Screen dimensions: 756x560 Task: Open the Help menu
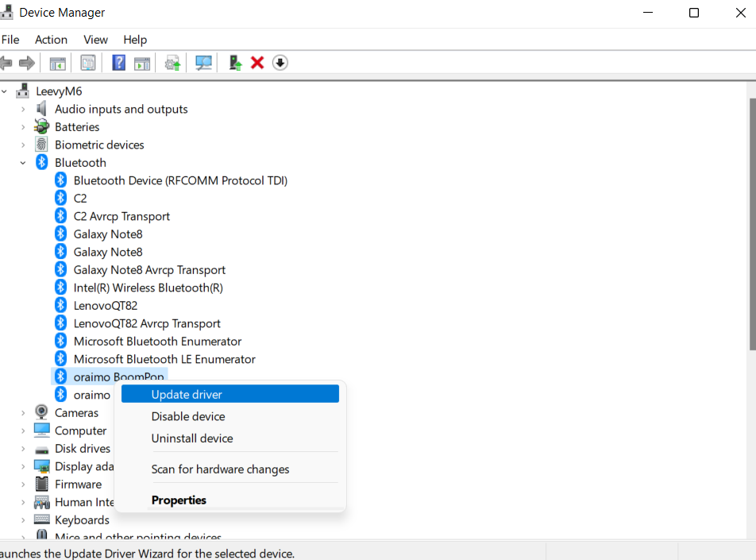tap(135, 40)
